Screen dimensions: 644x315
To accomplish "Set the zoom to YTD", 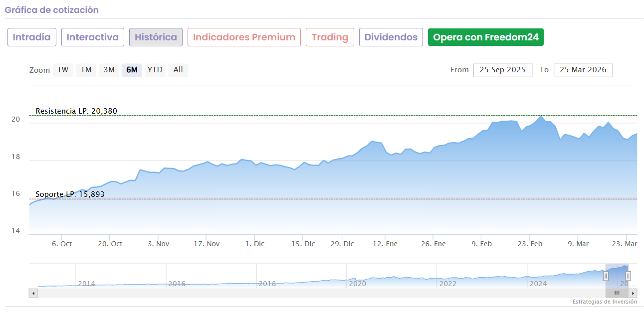I will [155, 70].
